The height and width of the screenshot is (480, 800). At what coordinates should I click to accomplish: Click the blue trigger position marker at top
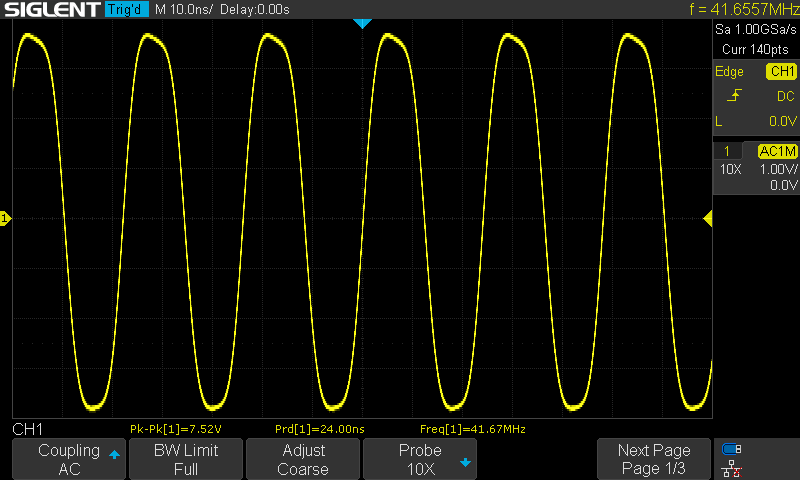362,23
